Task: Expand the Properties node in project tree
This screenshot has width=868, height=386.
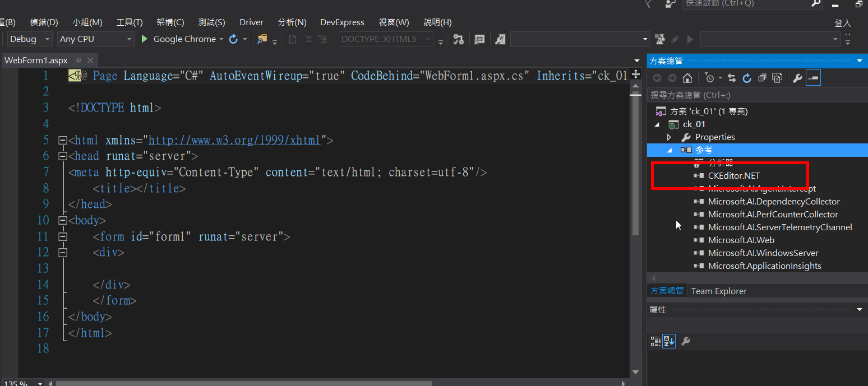Action: [x=669, y=137]
